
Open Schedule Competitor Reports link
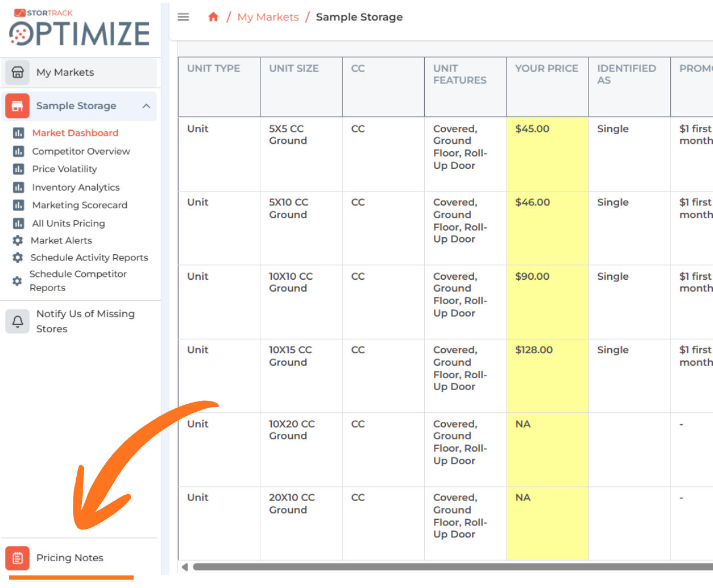point(77,281)
